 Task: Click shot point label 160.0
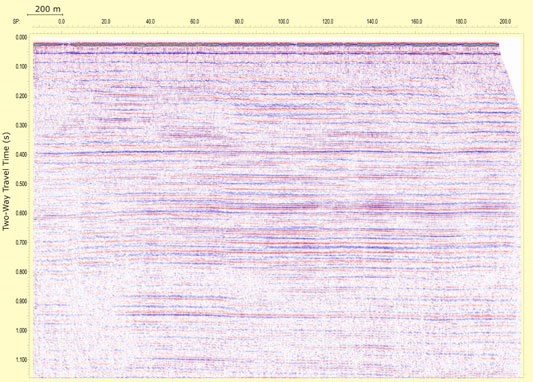pyautogui.click(x=416, y=22)
